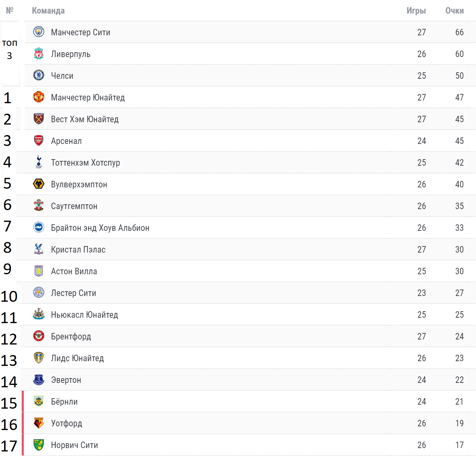Click the Watford crest icon
Image resolution: width=476 pixels, height=464 pixels.
(39, 423)
